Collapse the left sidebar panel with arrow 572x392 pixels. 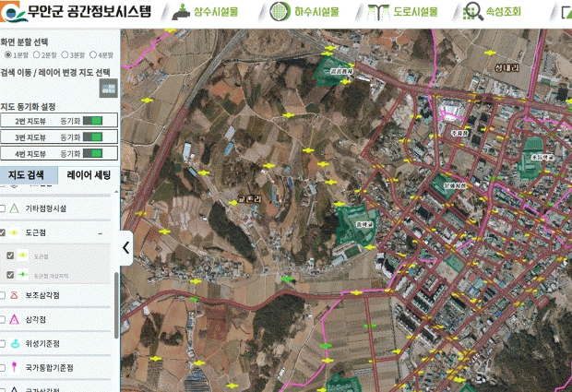point(126,247)
